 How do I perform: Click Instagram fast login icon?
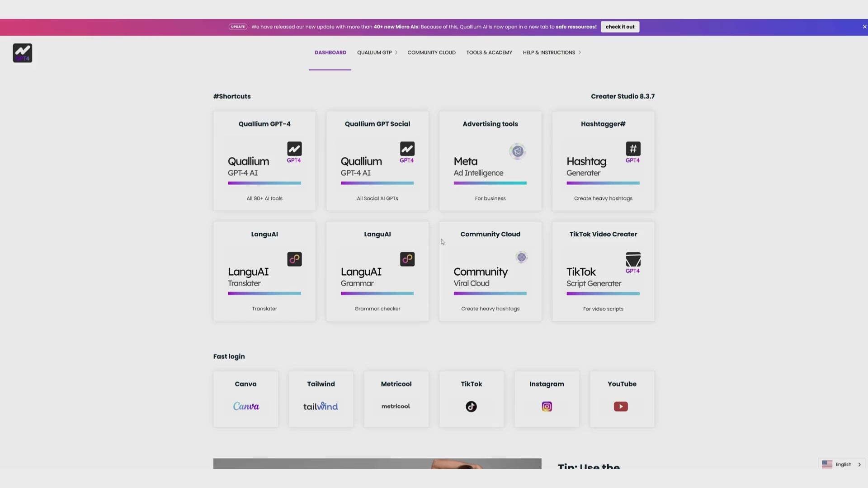[x=546, y=406]
